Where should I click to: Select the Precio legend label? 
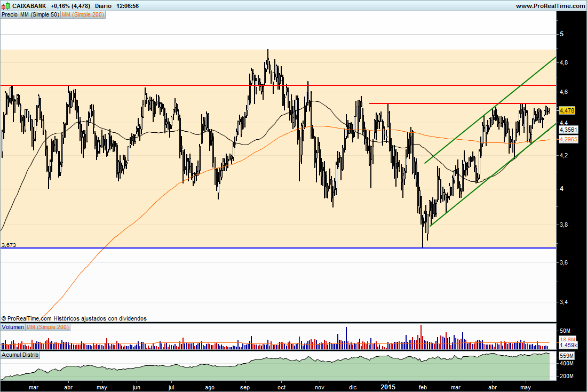(10, 14)
